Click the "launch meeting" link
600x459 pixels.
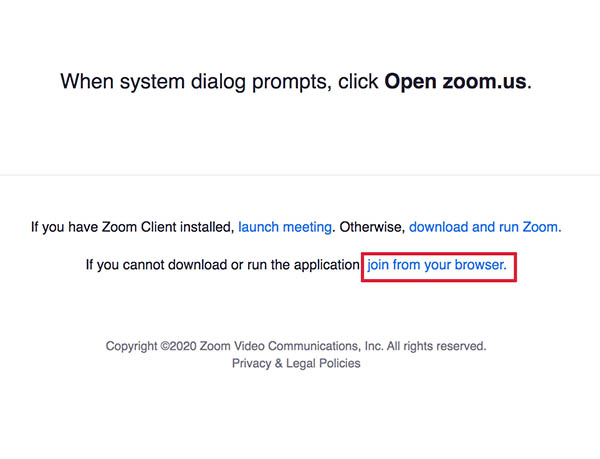point(284,227)
